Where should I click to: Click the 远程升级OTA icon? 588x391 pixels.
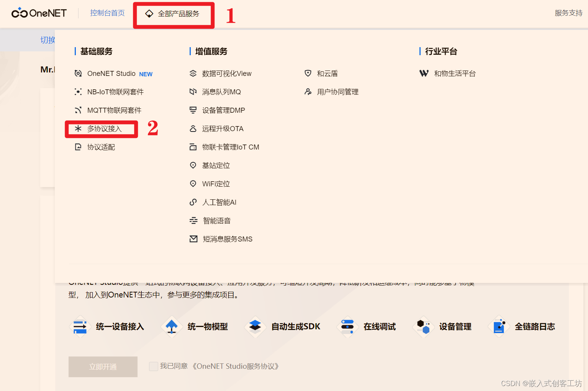pos(193,128)
